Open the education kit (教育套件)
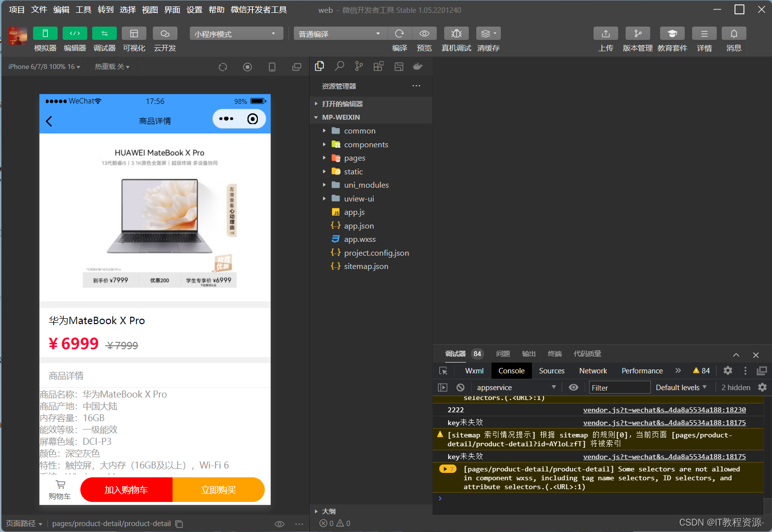 coord(672,33)
